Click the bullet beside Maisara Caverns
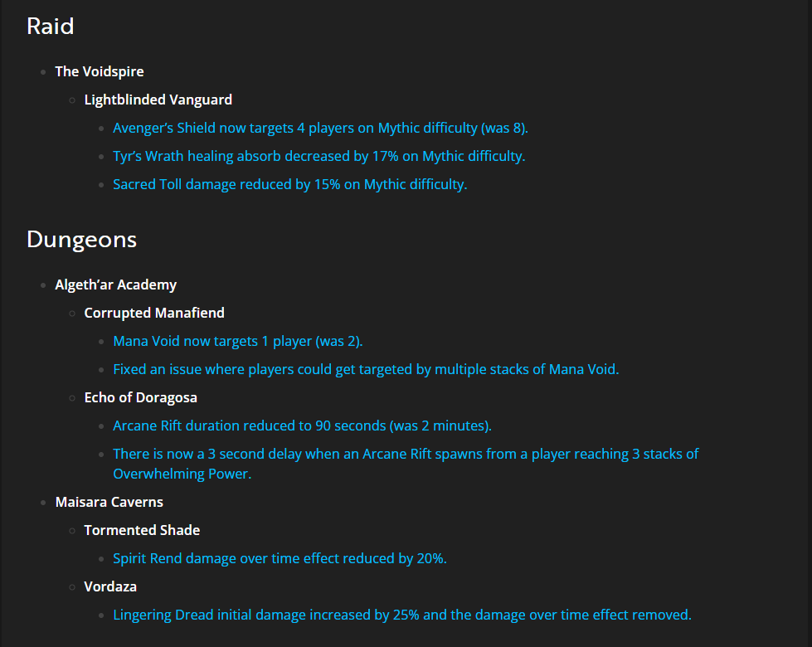Image resolution: width=812 pixels, height=647 pixels. coord(43,503)
